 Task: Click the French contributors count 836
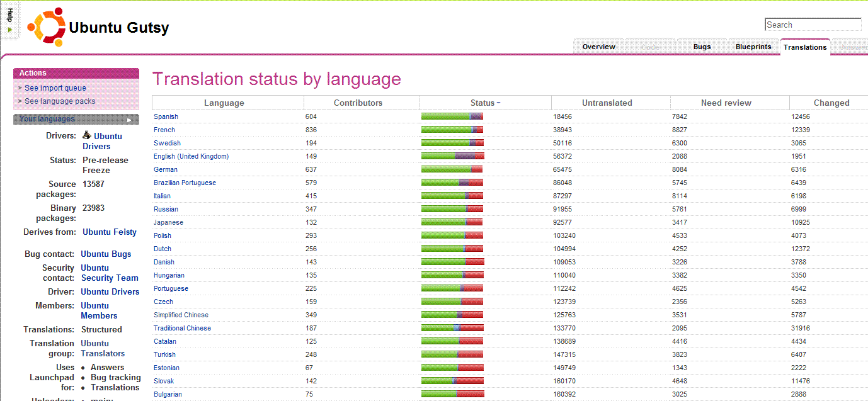311,130
